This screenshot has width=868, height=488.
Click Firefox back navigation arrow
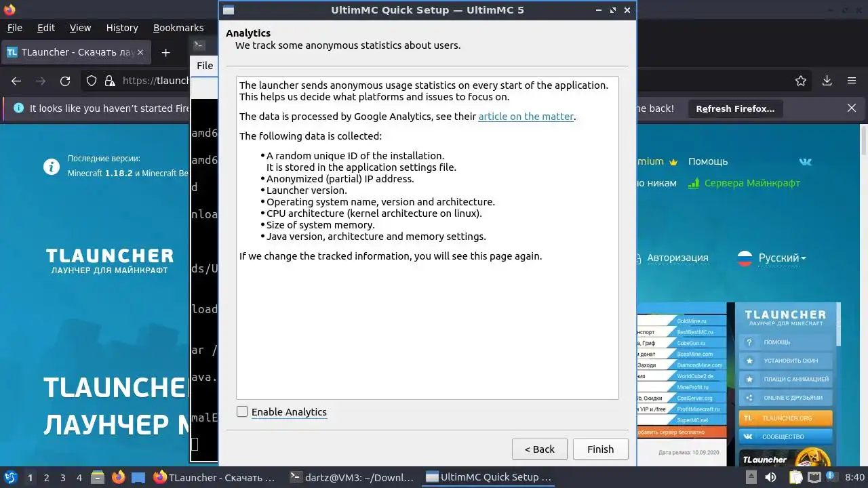pos(16,81)
